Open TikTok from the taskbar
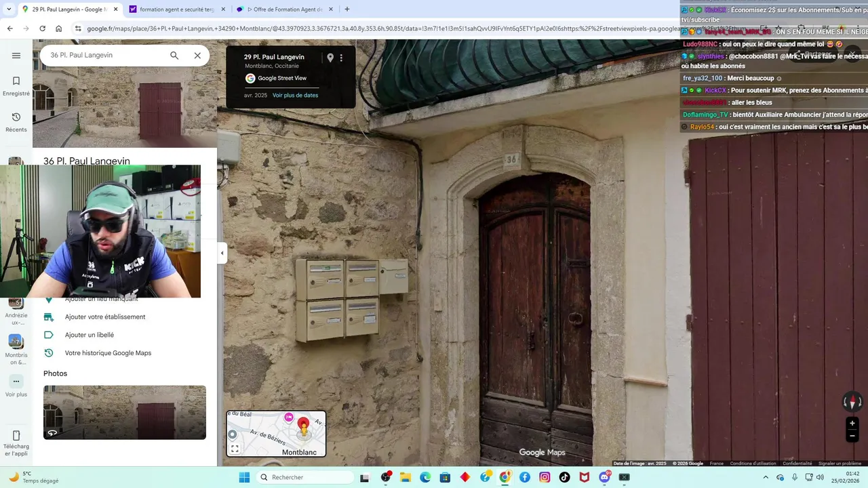The image size is (868, 488). coord(565,477)
